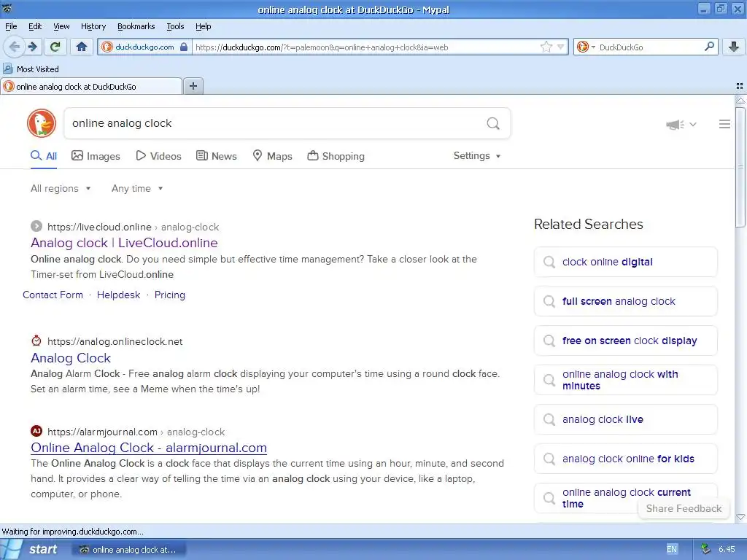Open the Analog Clock onlineclock result
The image size is (747, 560).
tap(71, 358)
